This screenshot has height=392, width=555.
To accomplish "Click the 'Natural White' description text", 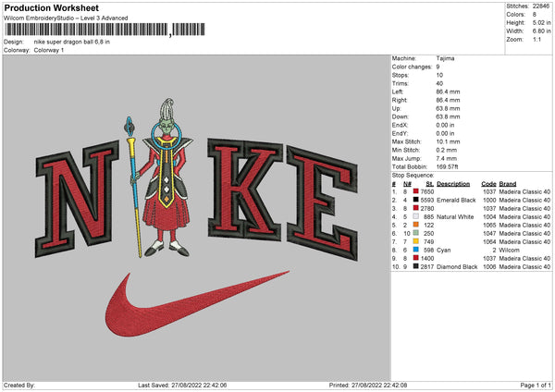I will [x=455, y=217].
